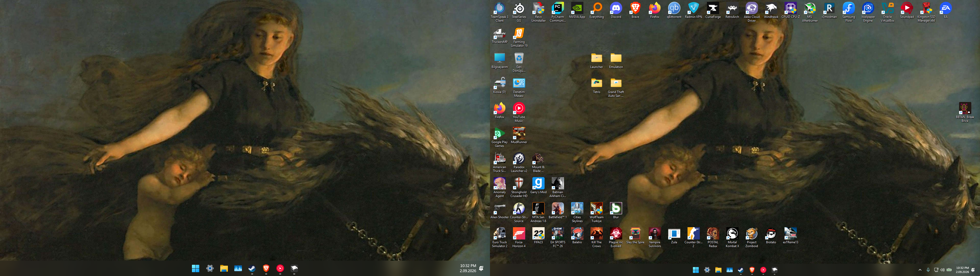Screen dimensions: 980x276
Task: Launch Plague Inc Evolved shortcut
Action: pos(616,237)
